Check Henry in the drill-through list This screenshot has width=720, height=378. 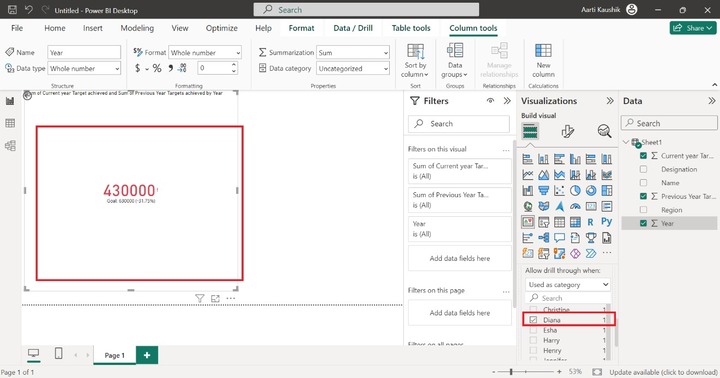(533, 350)
